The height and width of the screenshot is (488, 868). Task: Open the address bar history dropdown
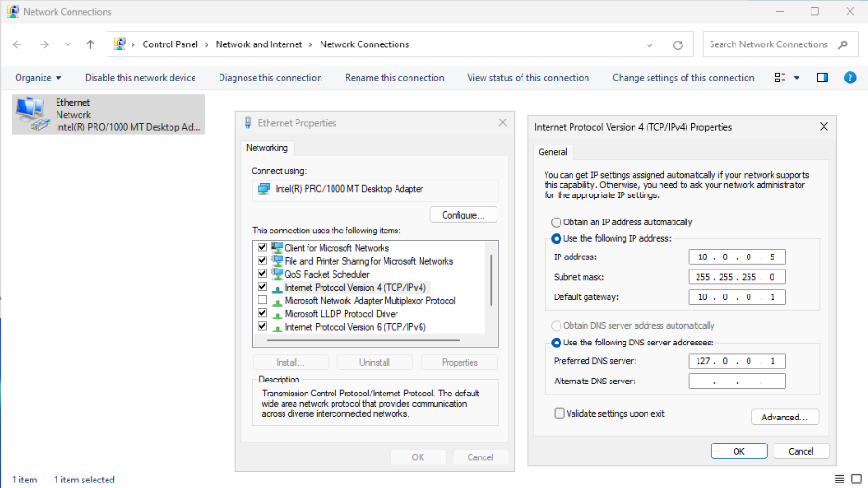649,44
